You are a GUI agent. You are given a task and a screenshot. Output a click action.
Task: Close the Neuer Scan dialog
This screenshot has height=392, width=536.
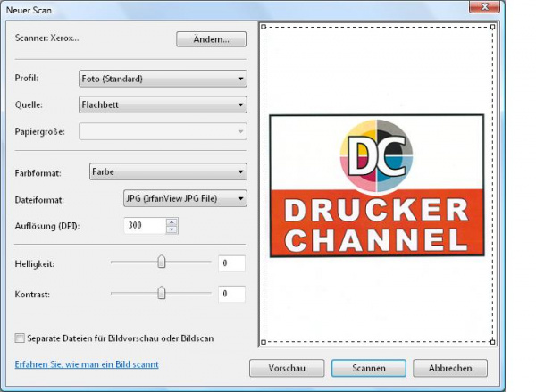(484, 7)
